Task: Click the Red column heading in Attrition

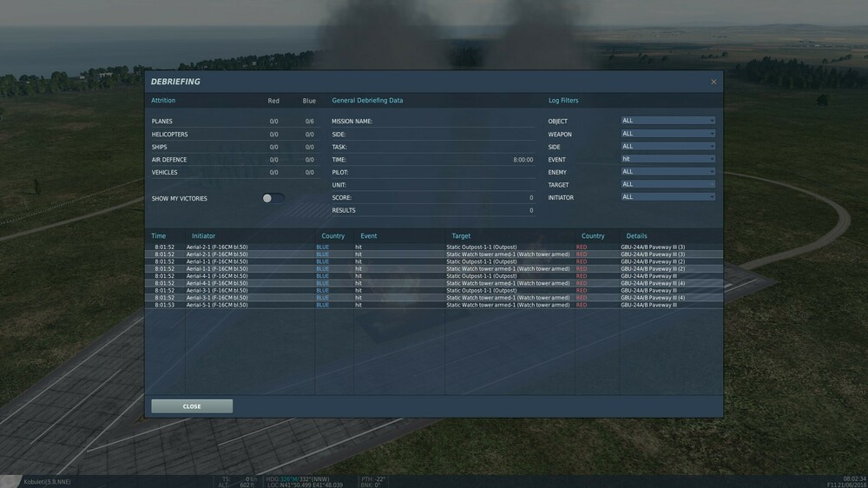Action: [273, 101]
